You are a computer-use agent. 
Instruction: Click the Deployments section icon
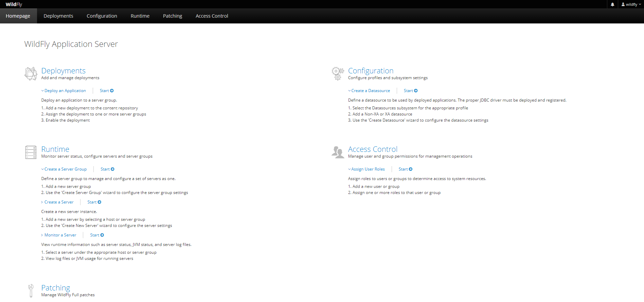point(31,73)
